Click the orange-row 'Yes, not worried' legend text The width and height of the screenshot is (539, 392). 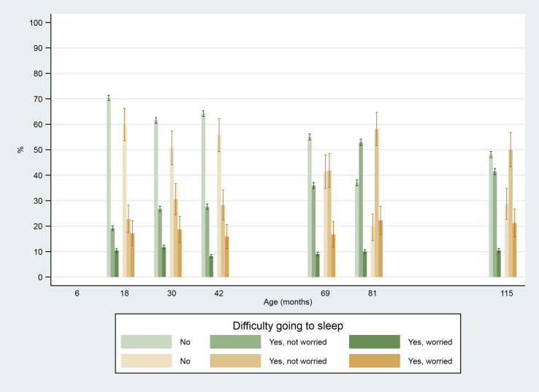(x=297, y=361)
